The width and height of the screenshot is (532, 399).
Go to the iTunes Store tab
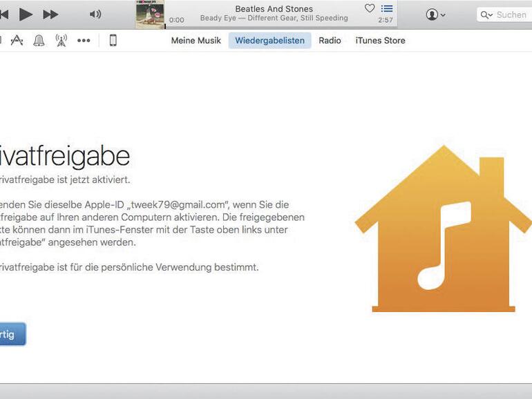[380, 40]
